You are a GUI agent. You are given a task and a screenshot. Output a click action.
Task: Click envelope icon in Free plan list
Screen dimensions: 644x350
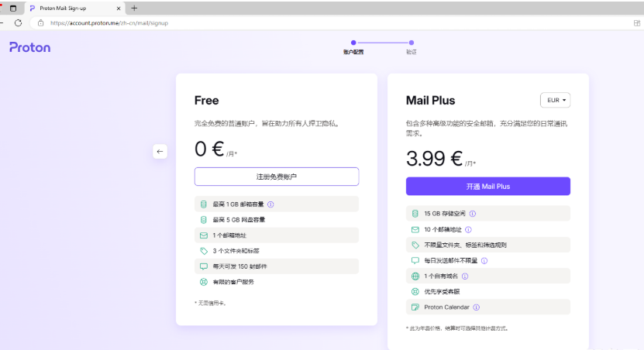coord(203,235)
